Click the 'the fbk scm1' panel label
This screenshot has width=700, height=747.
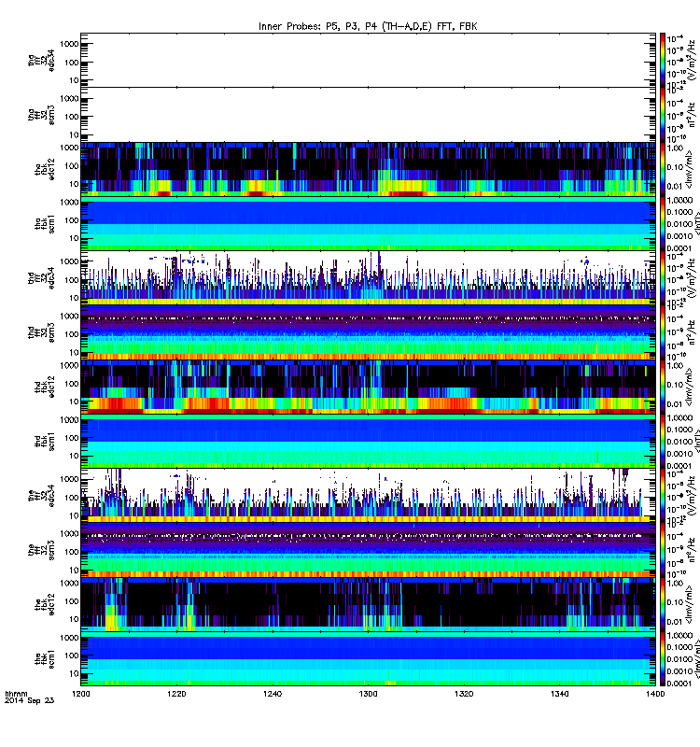tap(45, 659)
